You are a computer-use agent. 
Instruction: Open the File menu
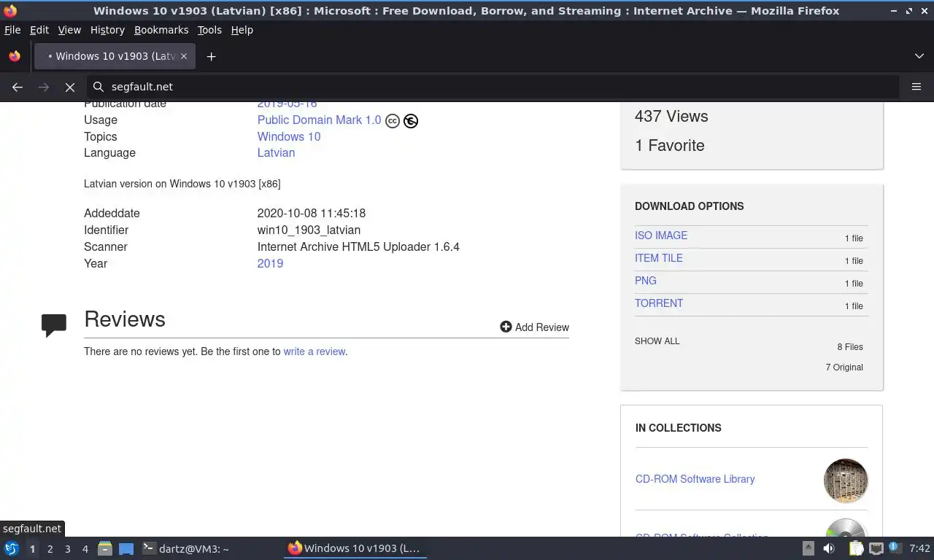12,30
